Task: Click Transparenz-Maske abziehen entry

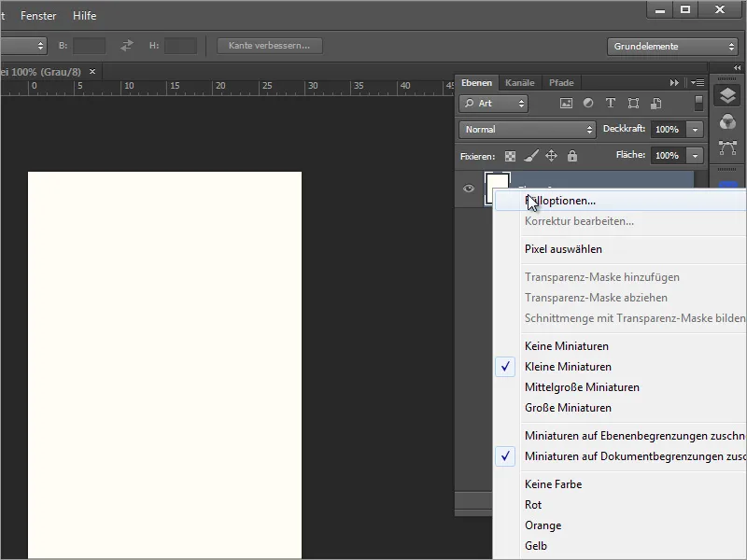Action: 620,298
